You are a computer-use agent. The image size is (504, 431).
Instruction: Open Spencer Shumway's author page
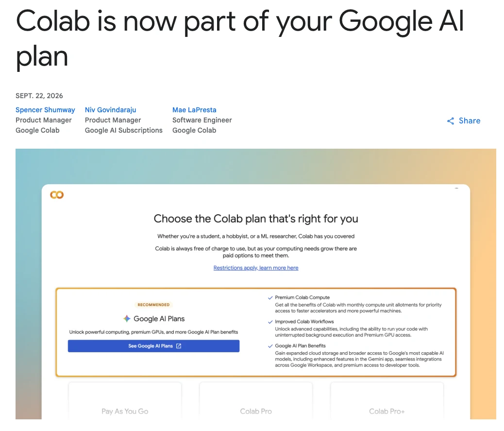pyautogui.click(x=45, y=110)
